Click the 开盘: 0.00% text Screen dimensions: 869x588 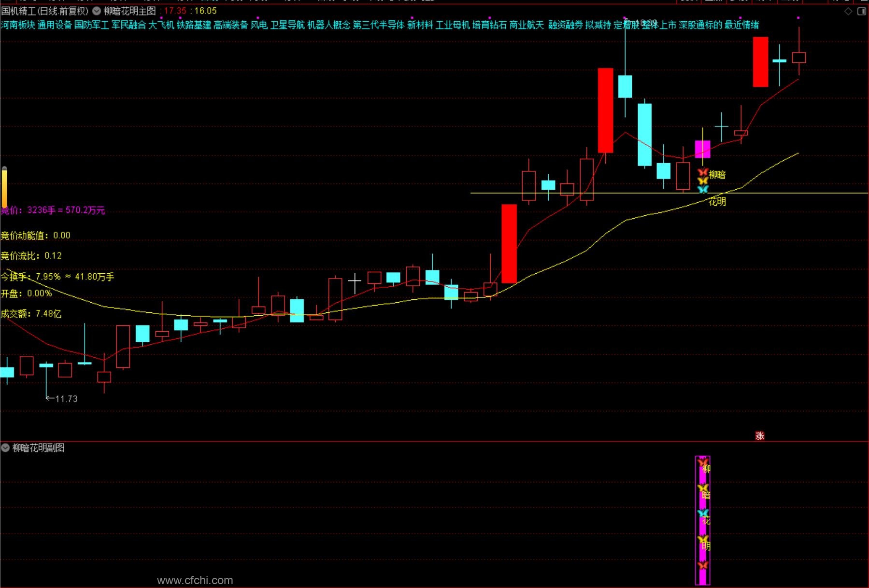click(x=26, y=294)
